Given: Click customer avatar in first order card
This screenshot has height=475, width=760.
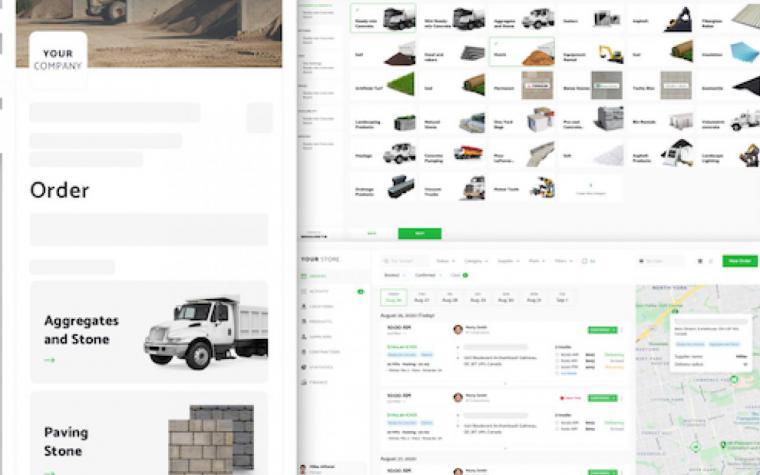Looking at the screenshot, I should [x=458, y=330].
